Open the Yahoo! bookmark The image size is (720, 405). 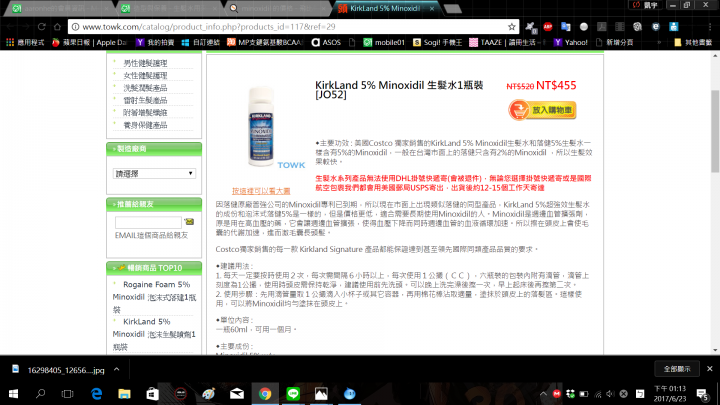571,42
